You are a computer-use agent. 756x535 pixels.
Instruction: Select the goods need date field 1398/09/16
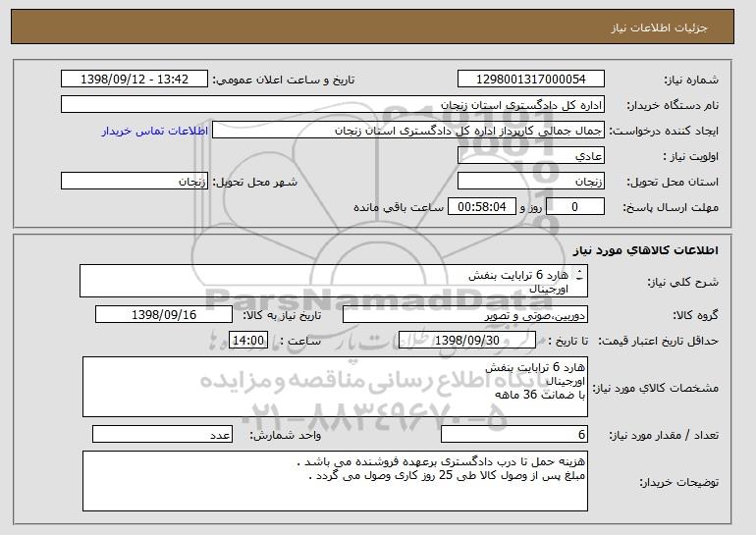coord(164,315)
